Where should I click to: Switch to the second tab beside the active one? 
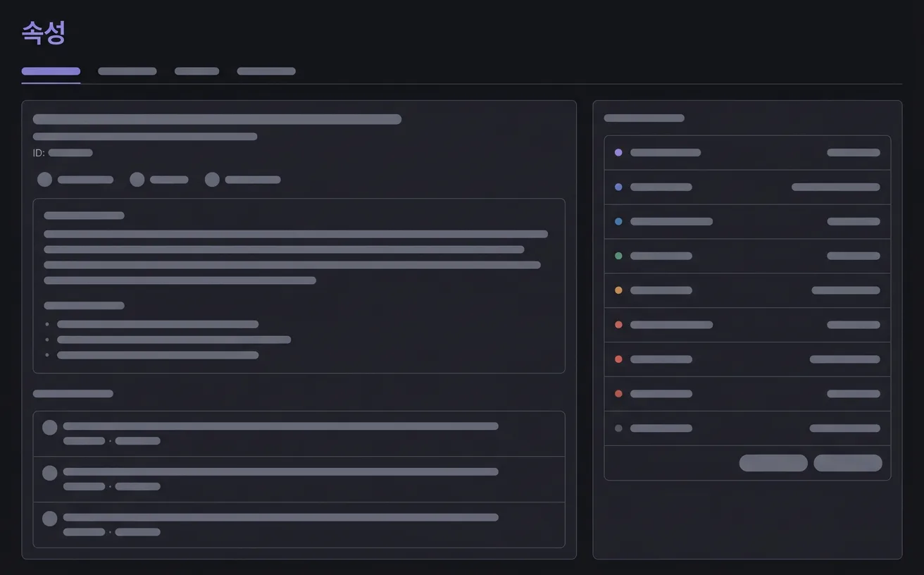point(127,71)
